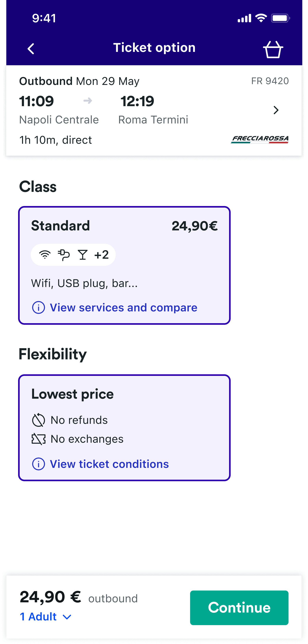Image resolution: width=308 pixels, height=644 pixels.
Task: Click info icon beside View services
Action: click(x=39, y=307)
